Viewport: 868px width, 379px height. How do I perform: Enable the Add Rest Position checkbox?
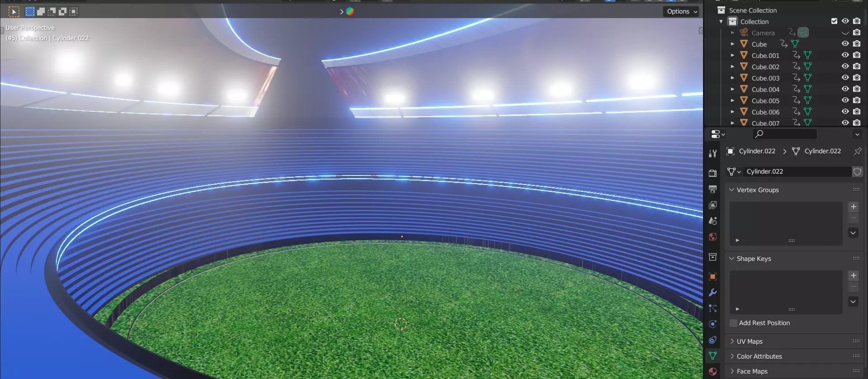pos(733,323)
